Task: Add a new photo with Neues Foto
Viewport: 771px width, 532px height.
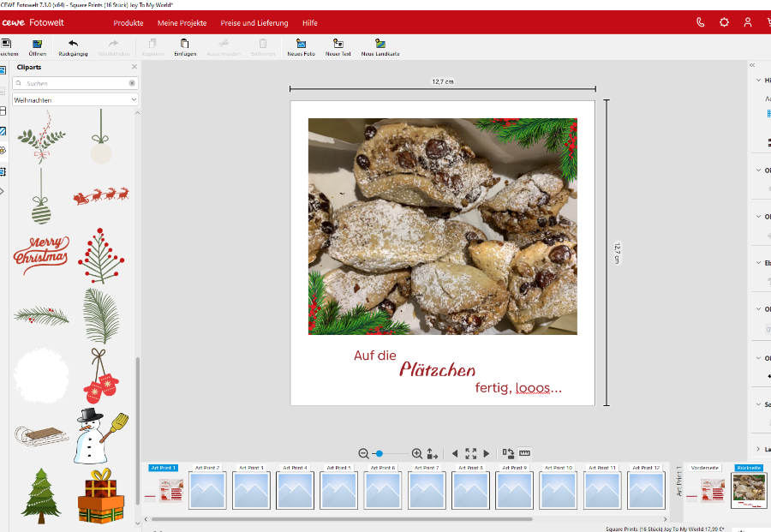Action: point(301,43)
